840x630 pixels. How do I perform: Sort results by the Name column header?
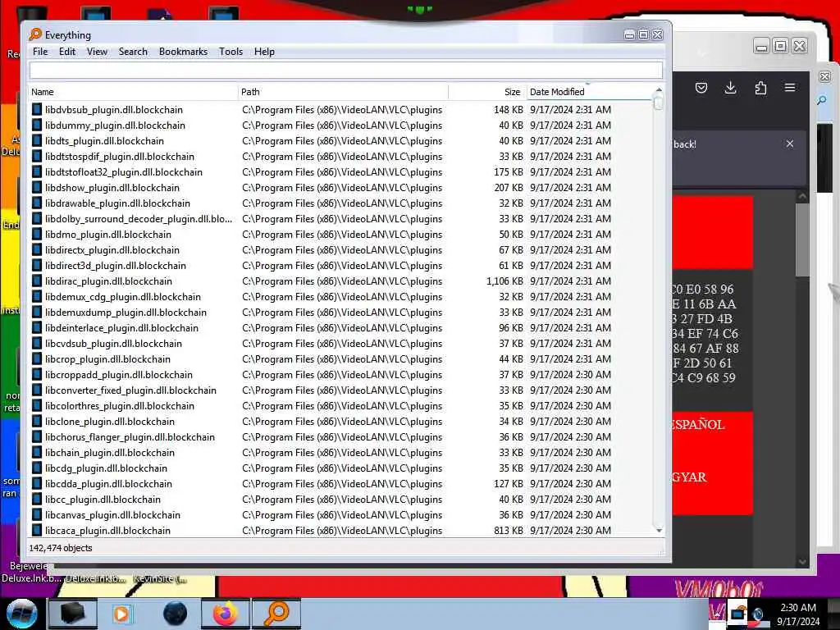(x=133, y=92)
